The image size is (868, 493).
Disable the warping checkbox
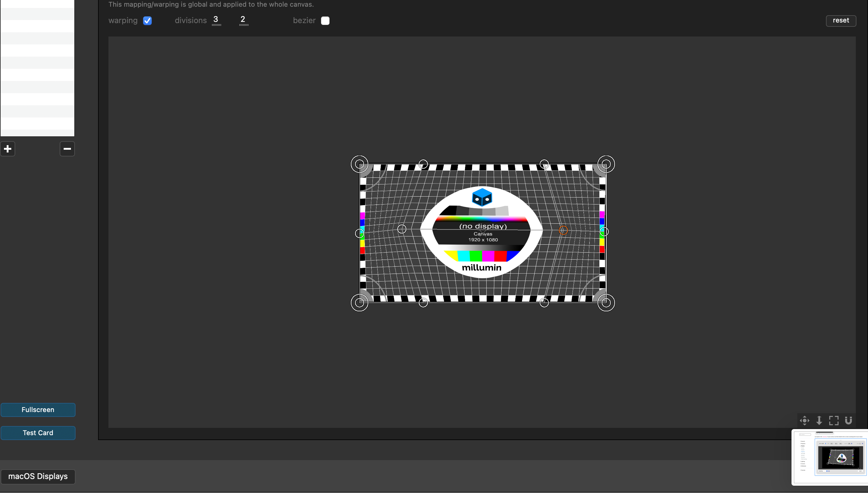147,21
